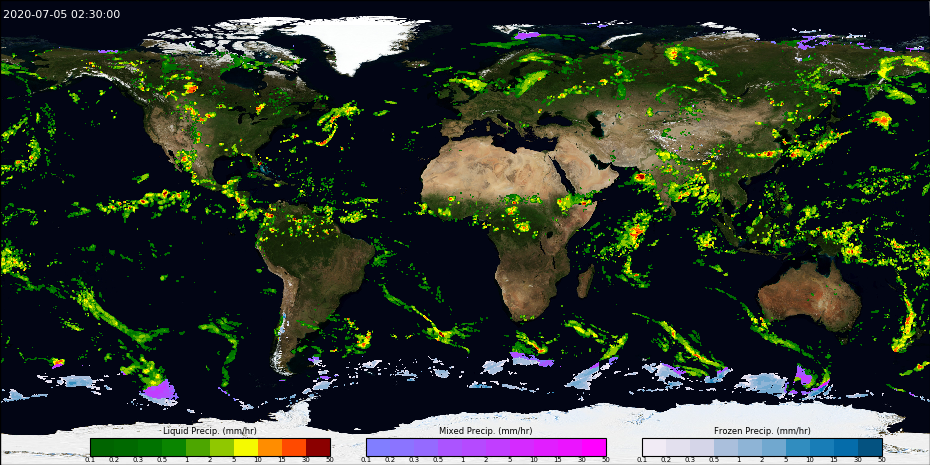Image resolution: width=930 pixels, height=465 pixels.
Task: Click the 1 tick label under Frozen colorbar
Action: click(738, 460)
